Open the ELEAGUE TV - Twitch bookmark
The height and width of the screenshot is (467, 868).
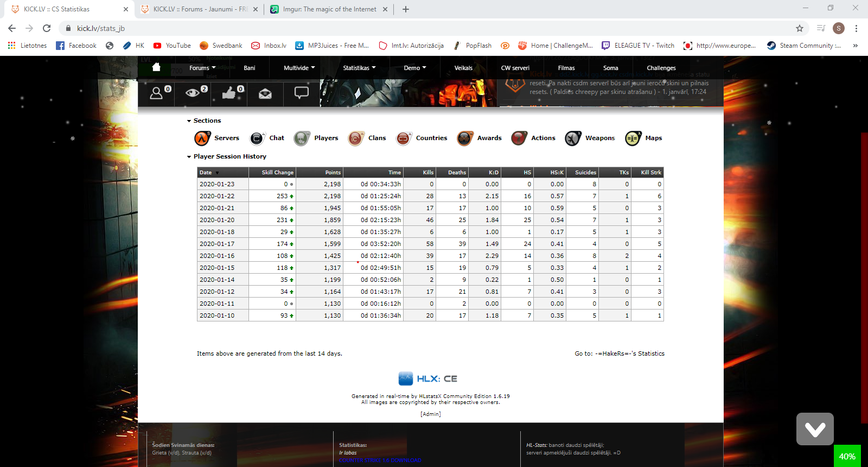[x=638, y=46]
